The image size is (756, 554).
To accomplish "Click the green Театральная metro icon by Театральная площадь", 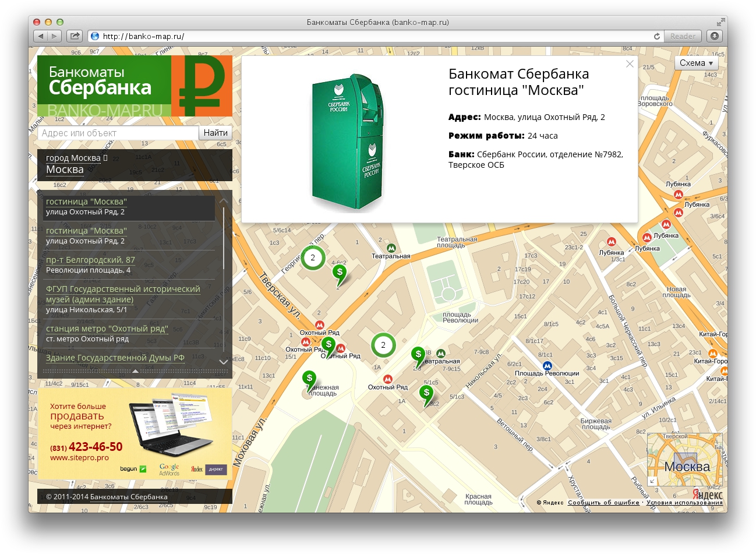I will (x=391, y=248).
